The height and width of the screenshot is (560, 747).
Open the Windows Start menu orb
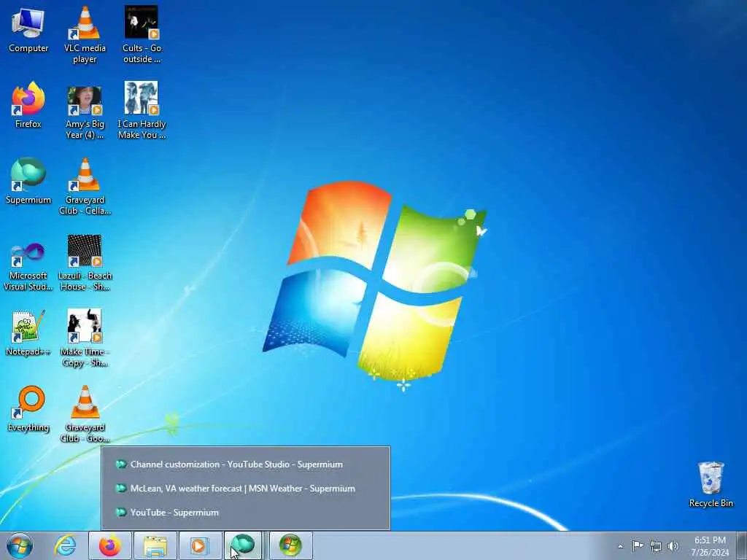(x=20, y=545)
